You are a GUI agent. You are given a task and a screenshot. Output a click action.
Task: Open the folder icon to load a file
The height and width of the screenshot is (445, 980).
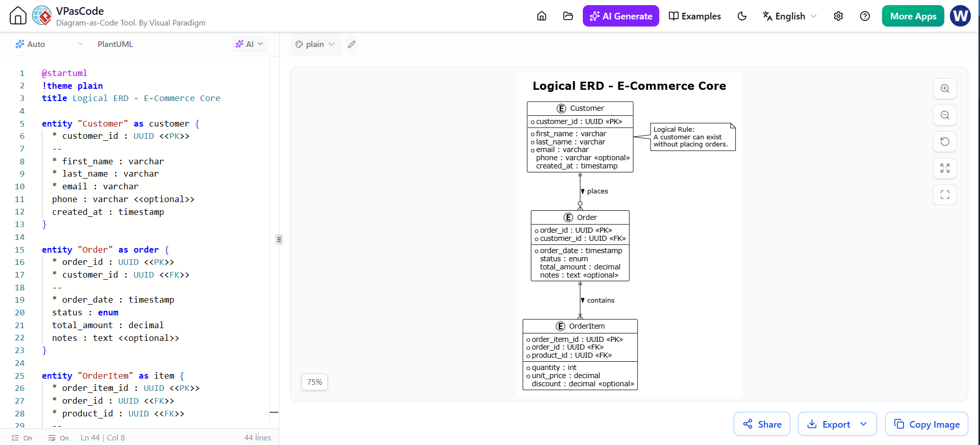pyautogui.click(x=568, y=16)
